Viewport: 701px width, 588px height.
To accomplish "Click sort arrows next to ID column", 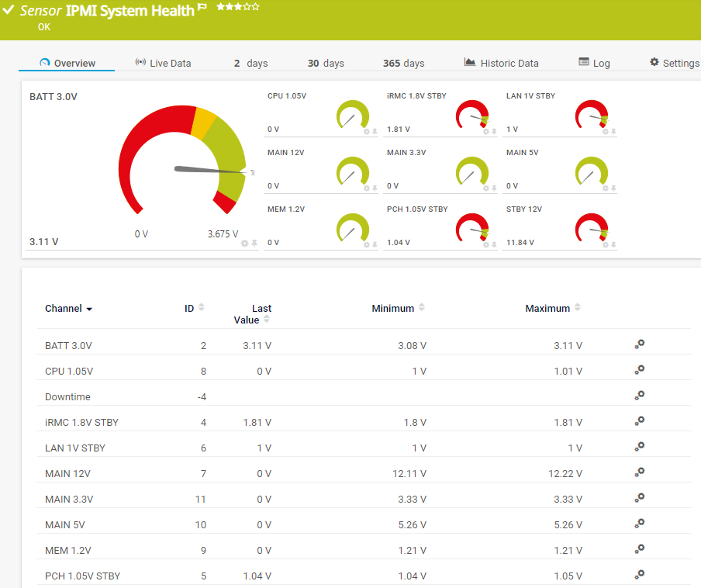I will tap(202, 308).
